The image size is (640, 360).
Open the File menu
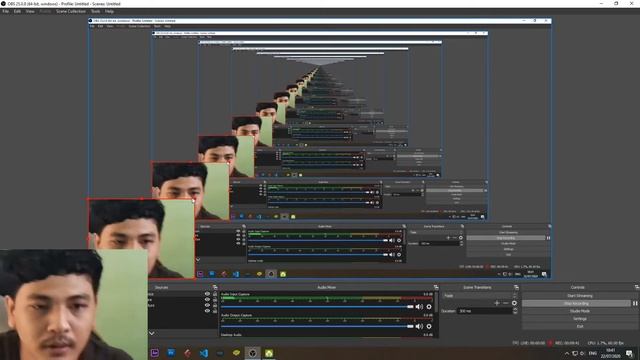[5, 11]
